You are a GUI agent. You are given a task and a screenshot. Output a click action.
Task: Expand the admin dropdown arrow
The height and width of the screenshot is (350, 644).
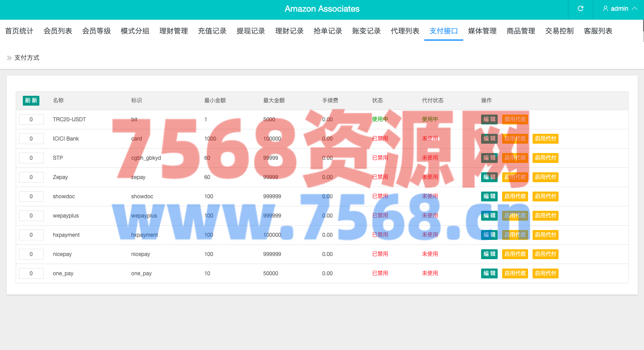coord(634,9)
